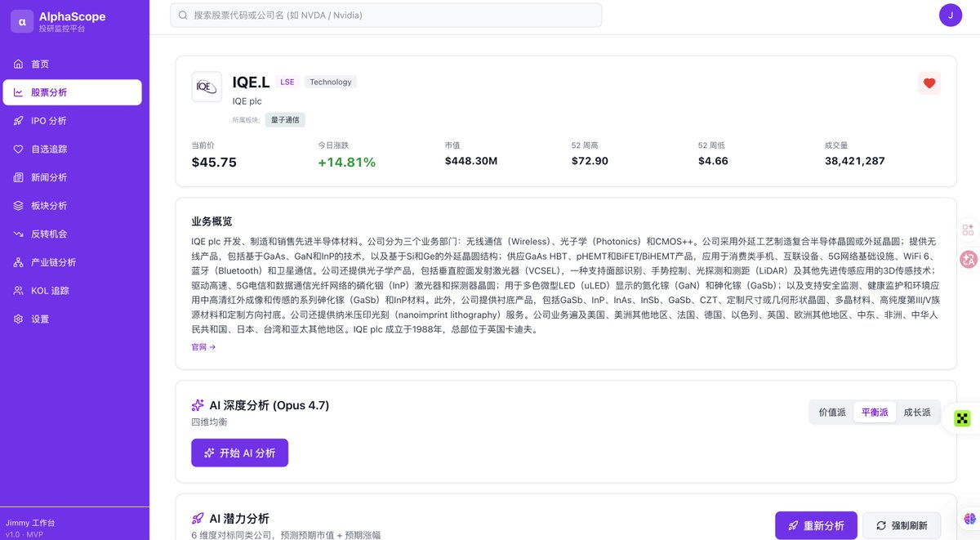
Task: Open the 首页 home icon
Action: click(x=19, y=65)
